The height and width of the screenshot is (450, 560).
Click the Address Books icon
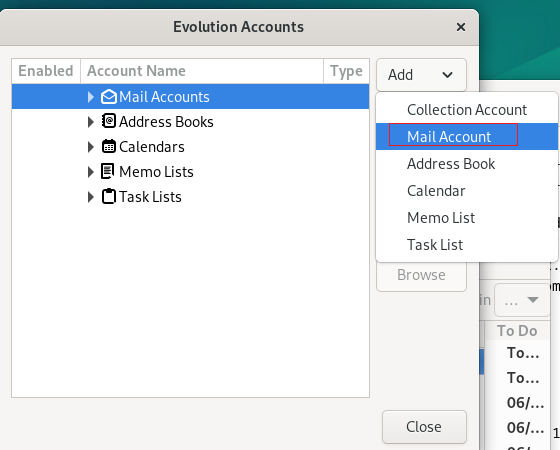(x=109, y=121)
